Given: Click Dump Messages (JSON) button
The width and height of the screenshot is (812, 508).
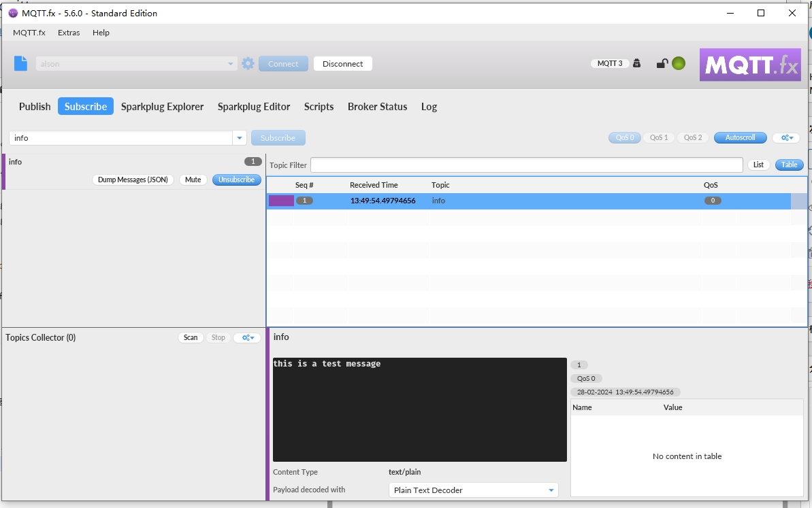Looking at the screenshot, I should point(133,180).
